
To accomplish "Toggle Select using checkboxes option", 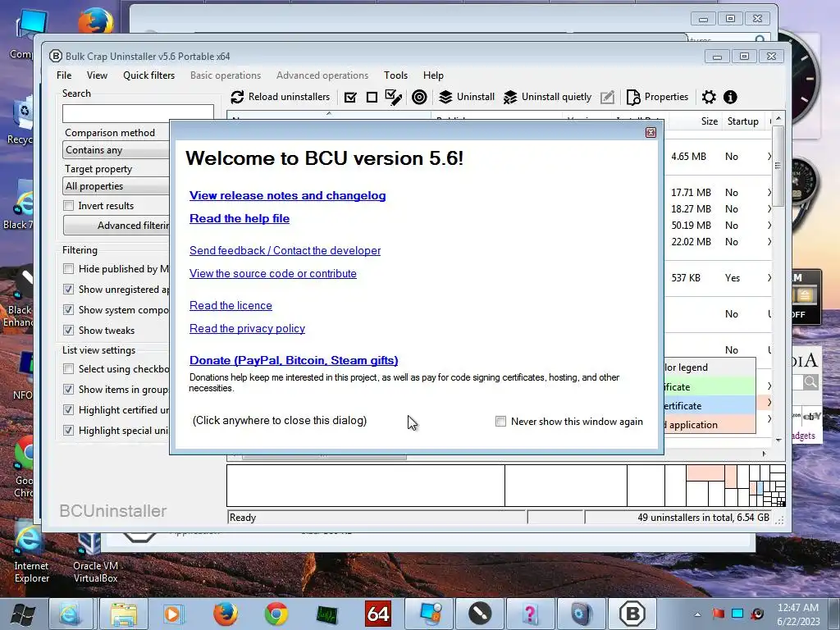I will (x=69, y=369).
